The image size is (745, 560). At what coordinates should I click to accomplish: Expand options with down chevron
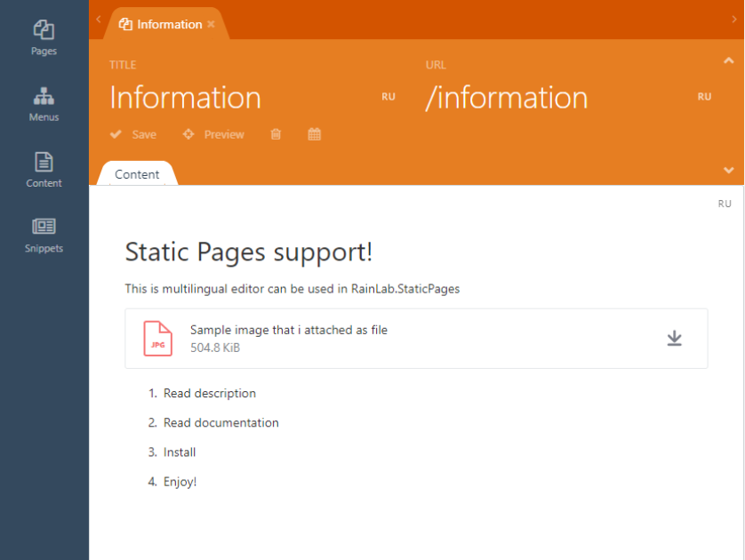pyautogui.click(x=728, y=170)
